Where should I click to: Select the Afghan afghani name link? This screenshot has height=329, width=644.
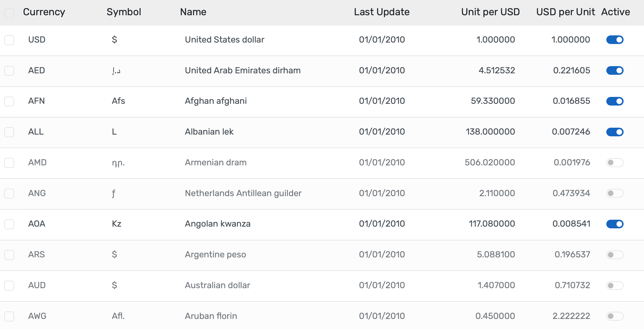(x=216, y=101)
